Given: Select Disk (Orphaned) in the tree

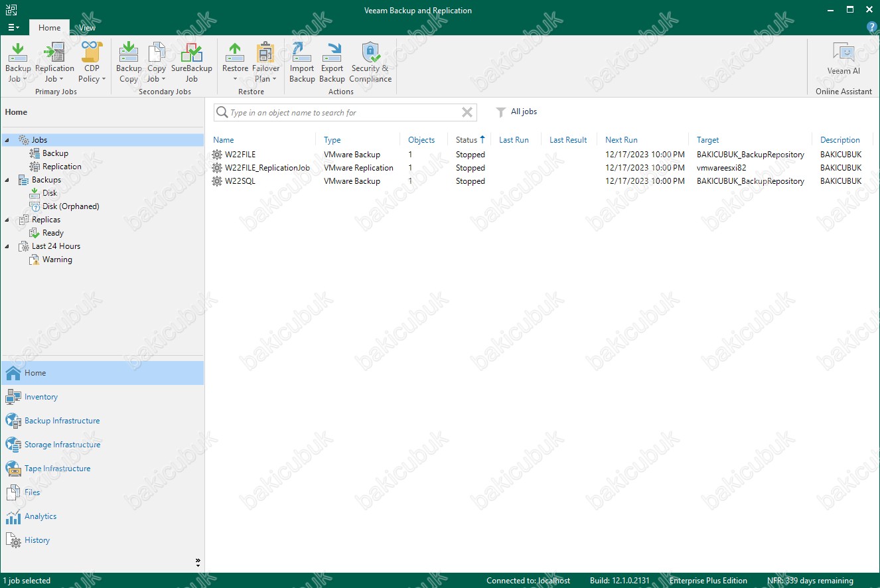Looking at the screenshot, I should pyautogui.click(x=70, y=206).
